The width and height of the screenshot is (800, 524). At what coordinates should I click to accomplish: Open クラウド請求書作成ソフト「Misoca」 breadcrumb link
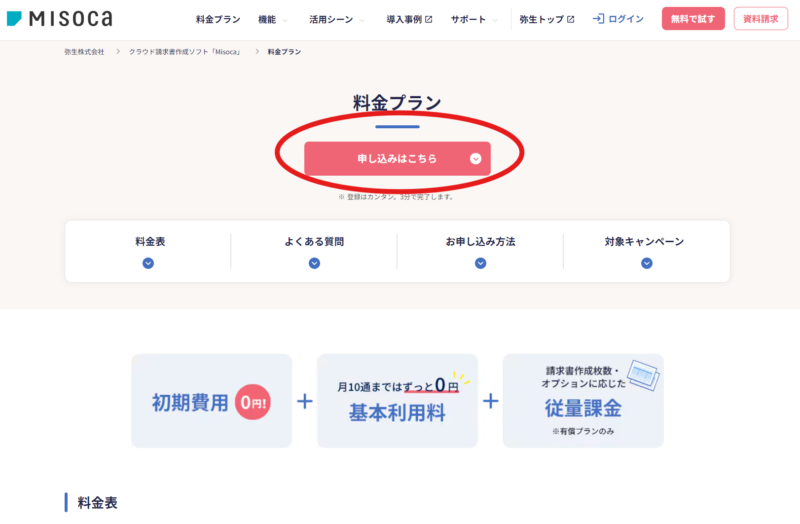[x=185, y=51]
